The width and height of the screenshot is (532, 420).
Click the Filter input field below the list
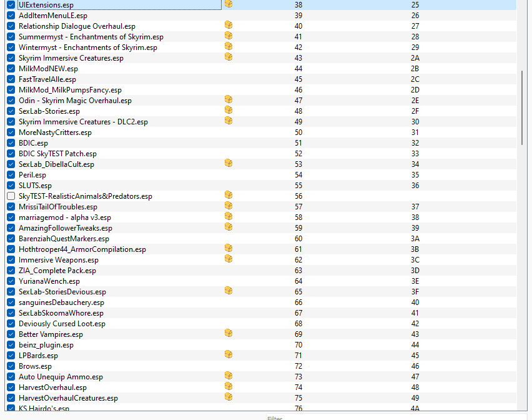point(397,417)
